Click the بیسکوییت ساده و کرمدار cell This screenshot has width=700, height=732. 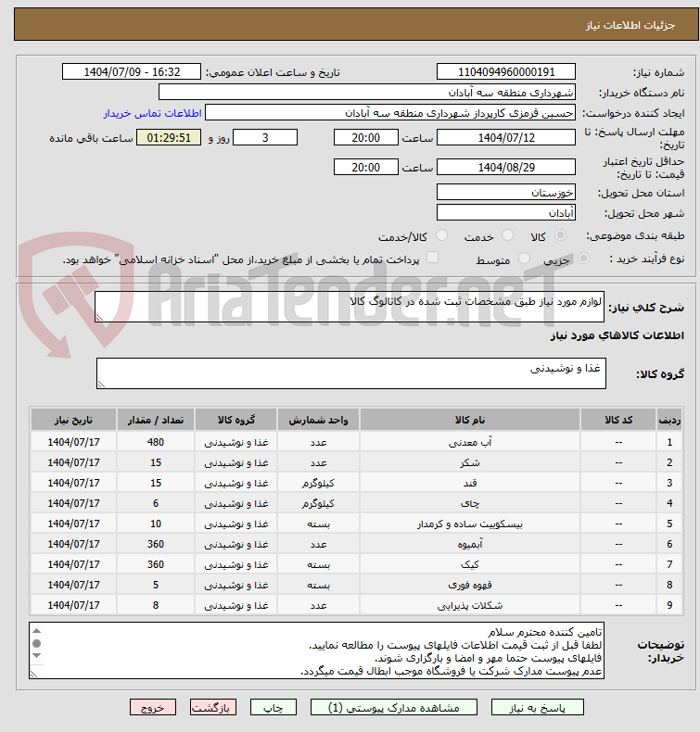[470, 524]
